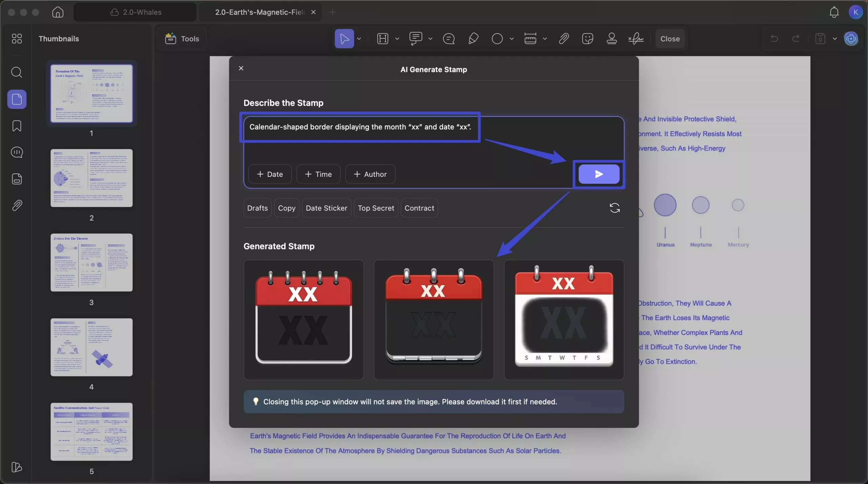The image size is (868, 484).
Task: Open the Tools menu
Action: [182, 39]
